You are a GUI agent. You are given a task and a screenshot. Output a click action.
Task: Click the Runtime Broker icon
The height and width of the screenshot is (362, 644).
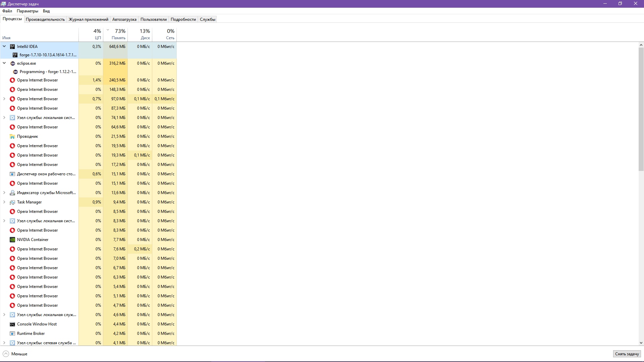click(x=12, y=334)
